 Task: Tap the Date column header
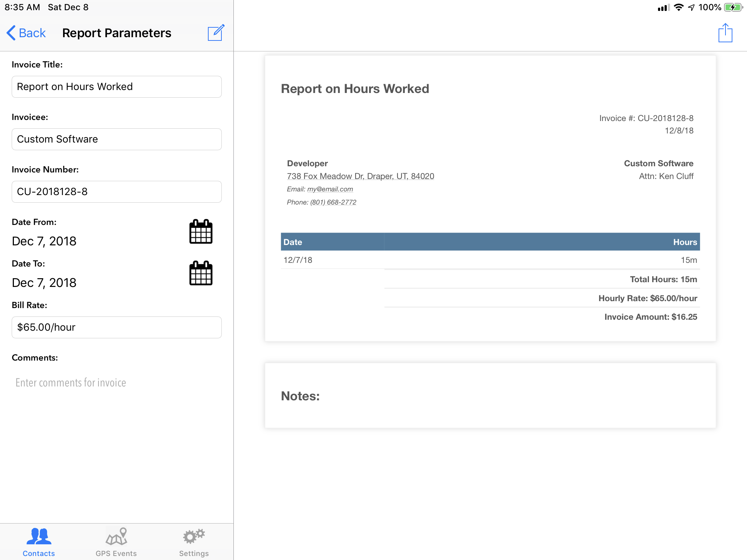[x=293, y=242]
